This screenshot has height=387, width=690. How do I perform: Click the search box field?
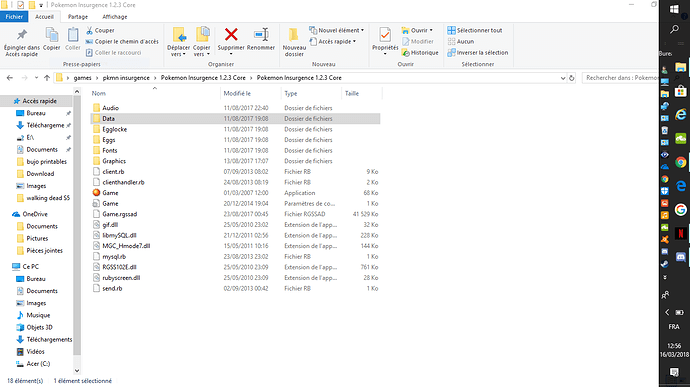[620, 78]
